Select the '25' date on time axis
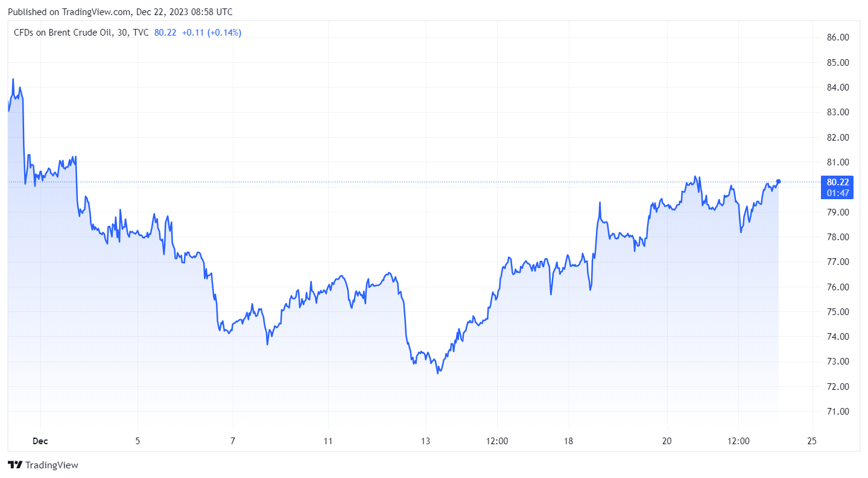This screenshot has width=868, height=478. point(811,441)
